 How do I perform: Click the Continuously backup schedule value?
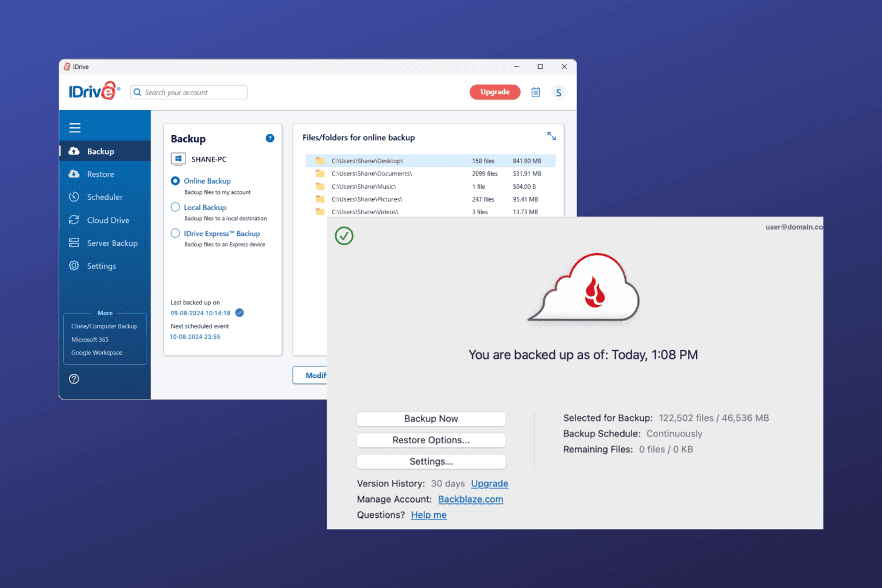(675, 434)
